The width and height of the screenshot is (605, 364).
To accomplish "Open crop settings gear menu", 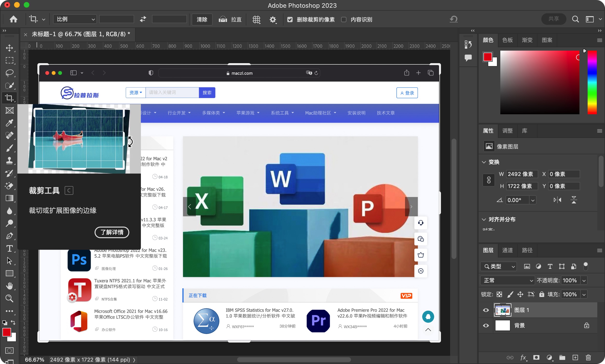I will [273, 19].
